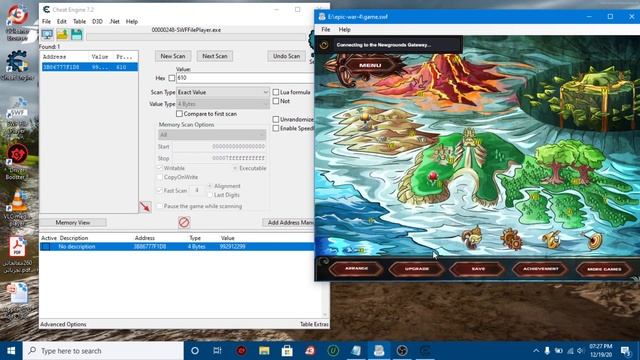
Task: Select found address 3886777F1D8 in results
Action: click(90, 67)
